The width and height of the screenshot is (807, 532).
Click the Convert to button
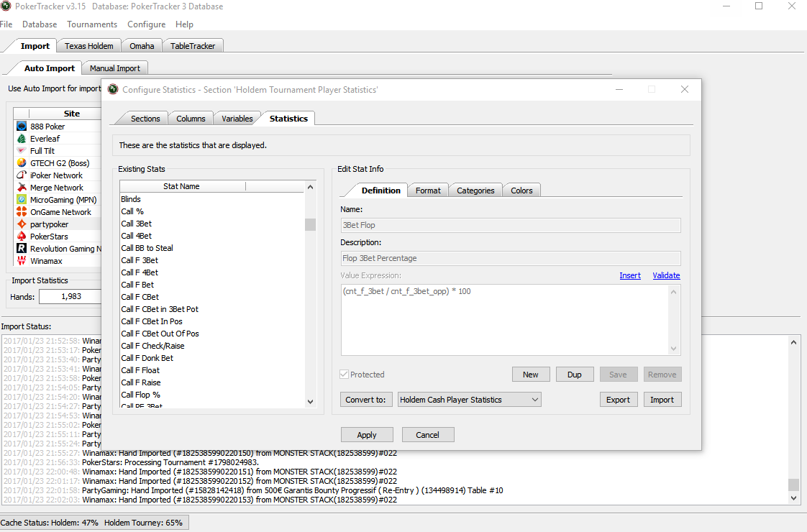[366, 400]
